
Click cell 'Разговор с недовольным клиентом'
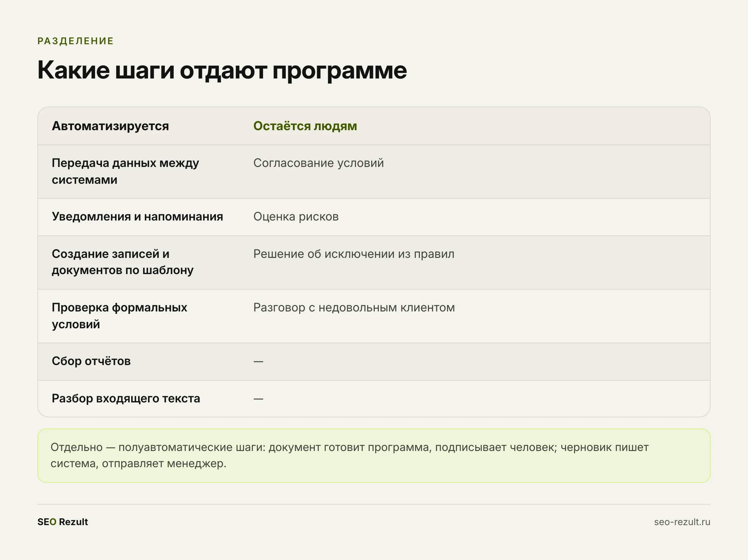[354, 307]
